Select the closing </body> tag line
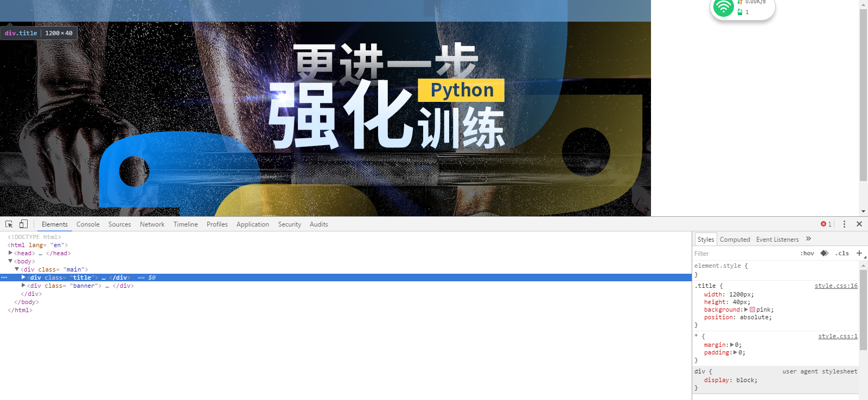This screenshot has width=868, height=400. [x=27, y=302]
